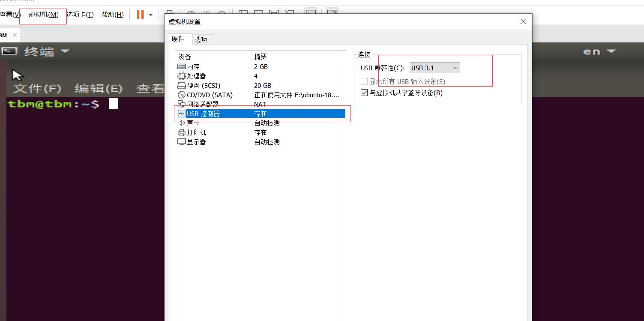The height and width of the screenshot is (321, 644).
Task: Open the 帮助(H) menu
Action: pyautogui.click(x=113, y=15)
